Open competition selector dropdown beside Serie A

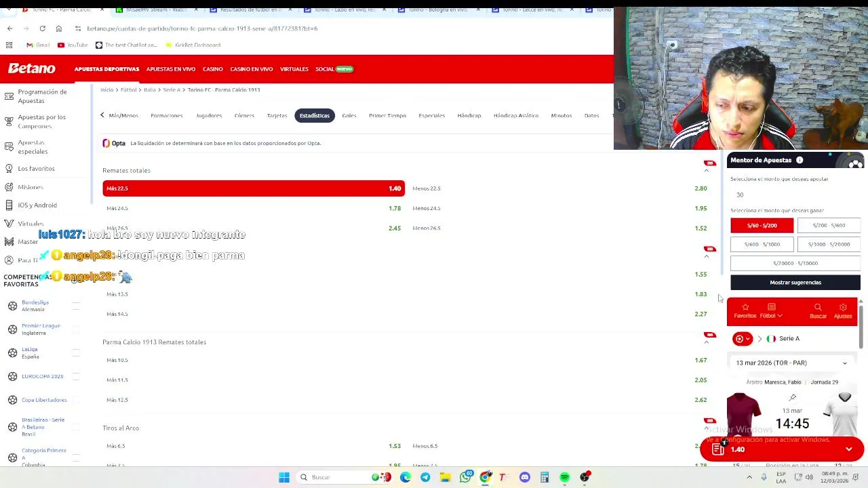click(x=743, y=338)
